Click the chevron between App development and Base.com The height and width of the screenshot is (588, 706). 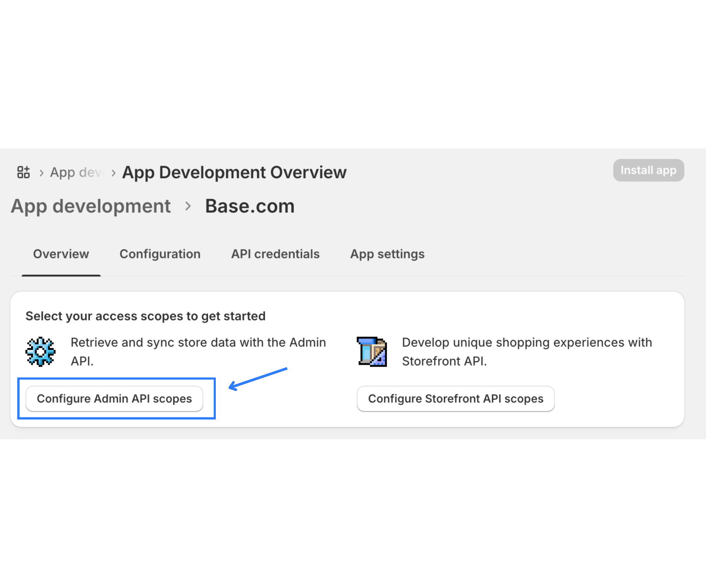click(188, 206)
